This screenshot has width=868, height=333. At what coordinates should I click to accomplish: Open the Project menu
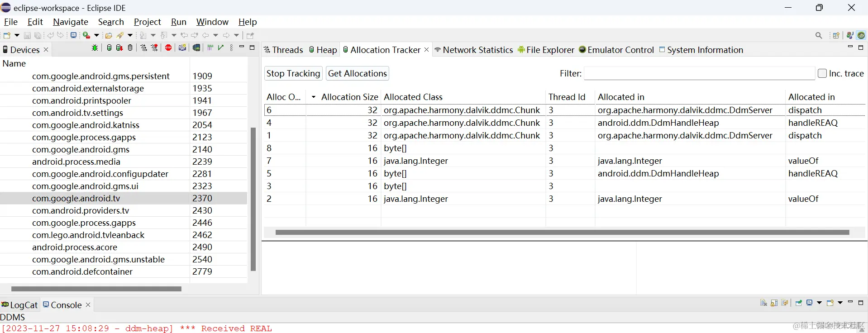click(148, 22)
